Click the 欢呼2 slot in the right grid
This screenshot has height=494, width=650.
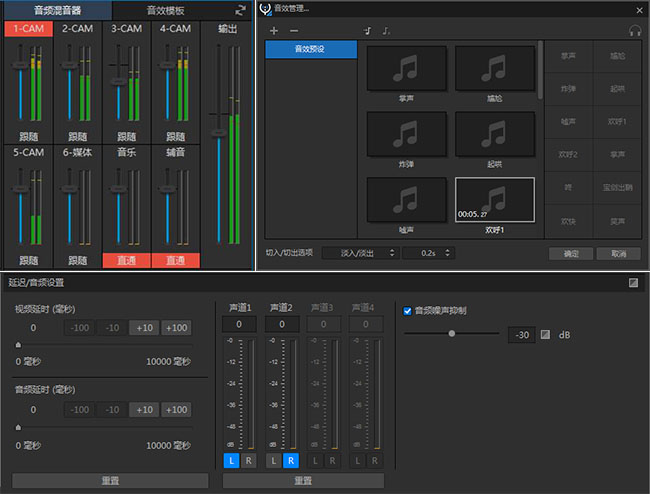[x=568, y=155]
